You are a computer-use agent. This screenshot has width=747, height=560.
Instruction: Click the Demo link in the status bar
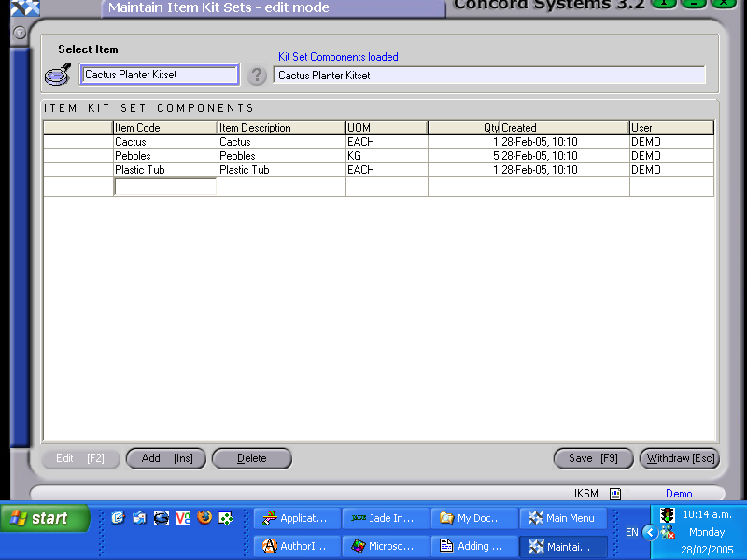pos(679,493)
